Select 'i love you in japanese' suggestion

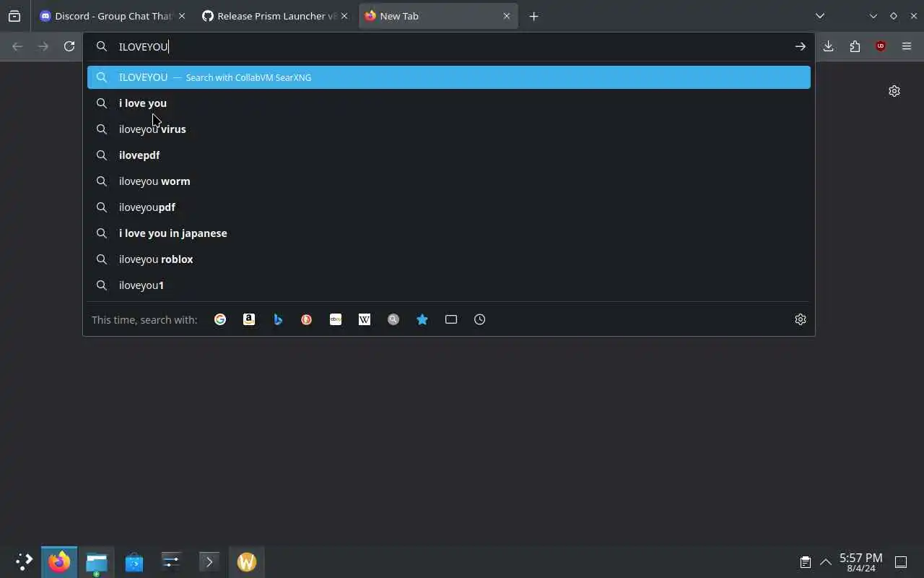pos(449,233)
